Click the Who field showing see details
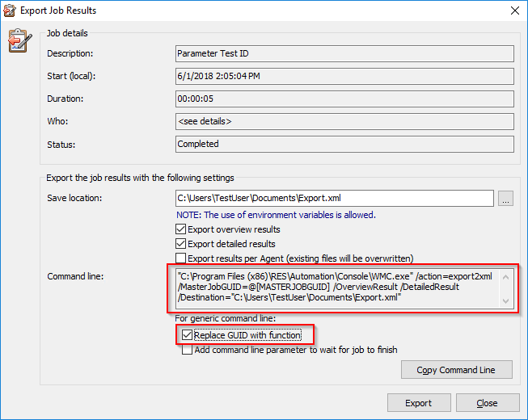This screenshot has height=420, width=528. point(344,121)
